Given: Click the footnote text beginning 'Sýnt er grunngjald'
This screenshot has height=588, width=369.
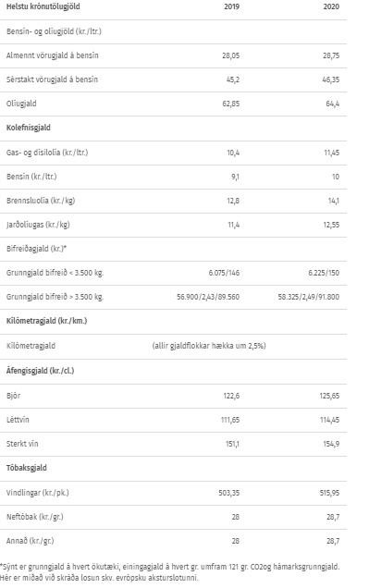Looking at the screenshot, I should tap(170, 572).
